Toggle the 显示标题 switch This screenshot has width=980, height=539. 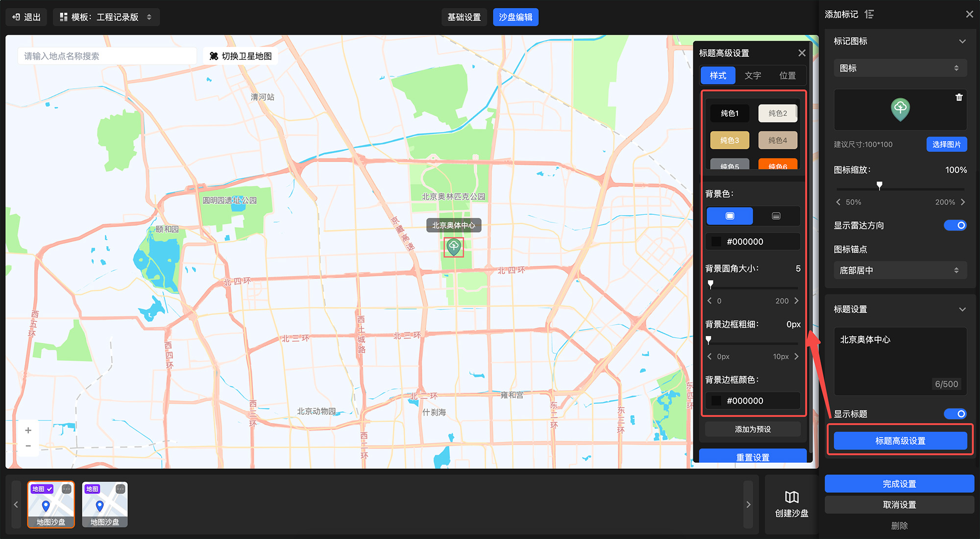click(x=955, y=414)
